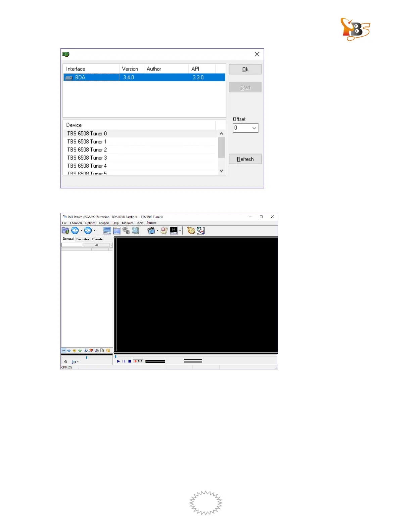The image size is (411, 532).
Task: Open the Tools menu
Action: click(140, 223)
